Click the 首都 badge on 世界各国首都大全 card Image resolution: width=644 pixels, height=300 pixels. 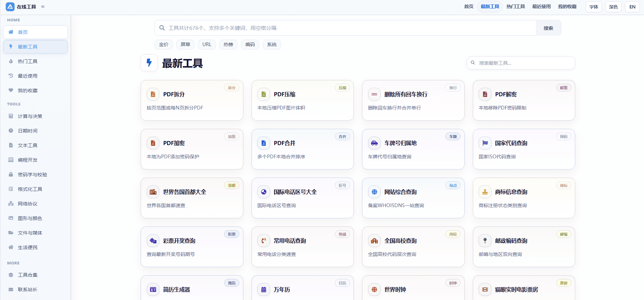[x=232, y=185]
